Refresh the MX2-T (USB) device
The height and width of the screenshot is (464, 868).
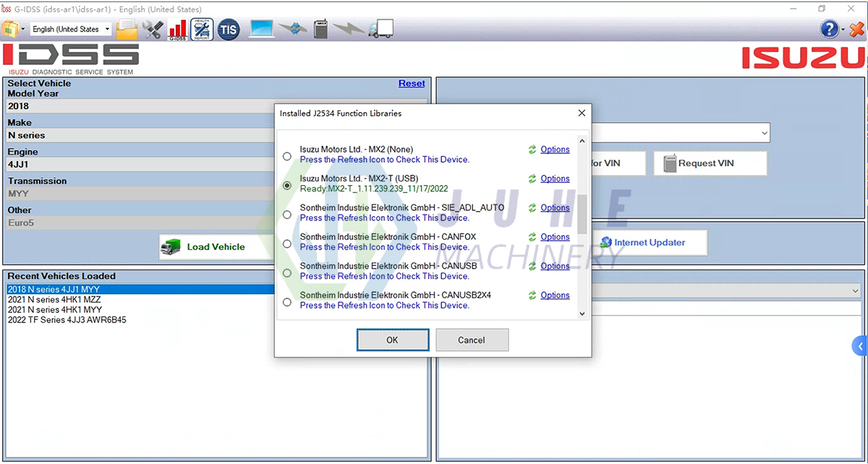pyautogui.click(x=534, y=179)
